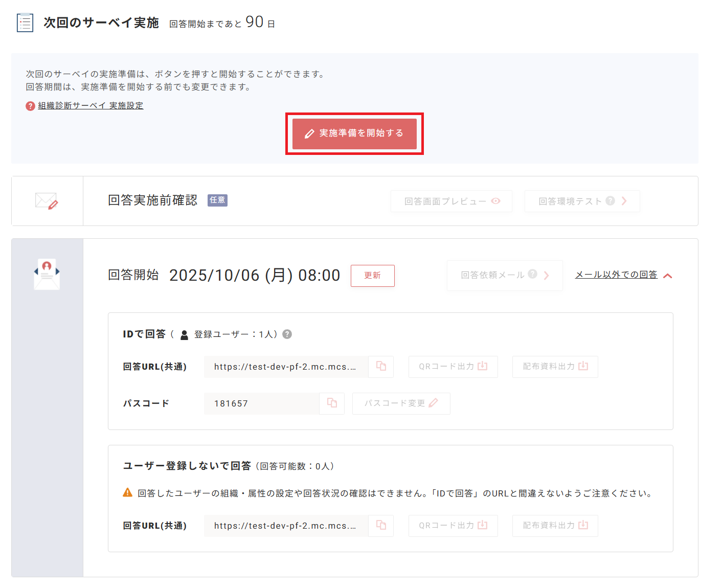Open 回答画面プレビュー with eye icon

(x=451, y=201)
